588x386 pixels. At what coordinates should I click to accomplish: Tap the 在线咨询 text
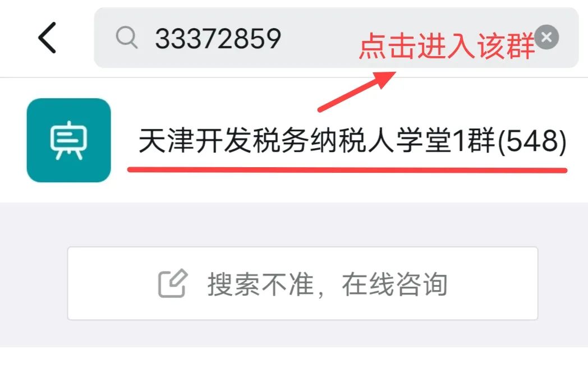tap(394, 284)
